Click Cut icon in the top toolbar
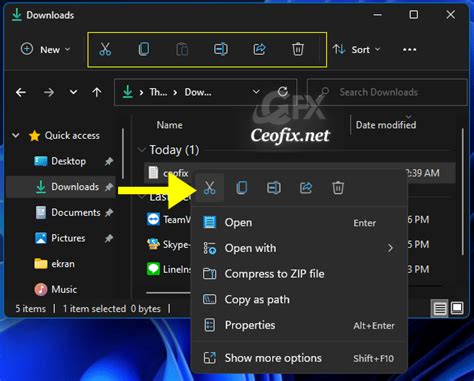474x381 pixels. pos(105,49)
